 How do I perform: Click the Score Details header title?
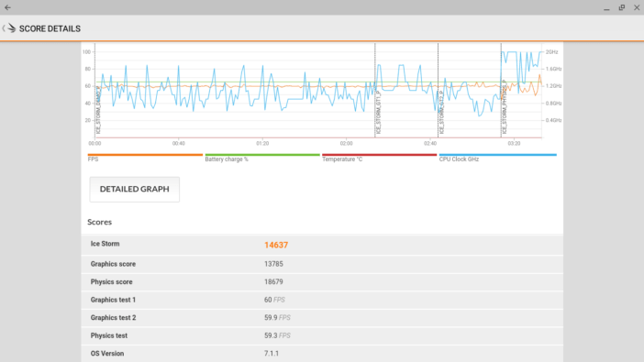50,28
